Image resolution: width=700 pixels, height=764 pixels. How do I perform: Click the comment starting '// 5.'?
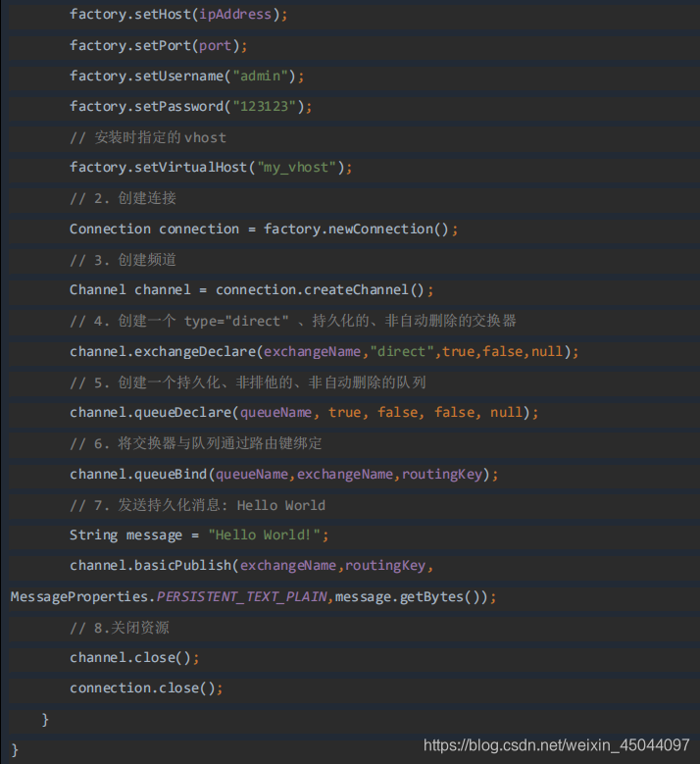click(247, 382)
